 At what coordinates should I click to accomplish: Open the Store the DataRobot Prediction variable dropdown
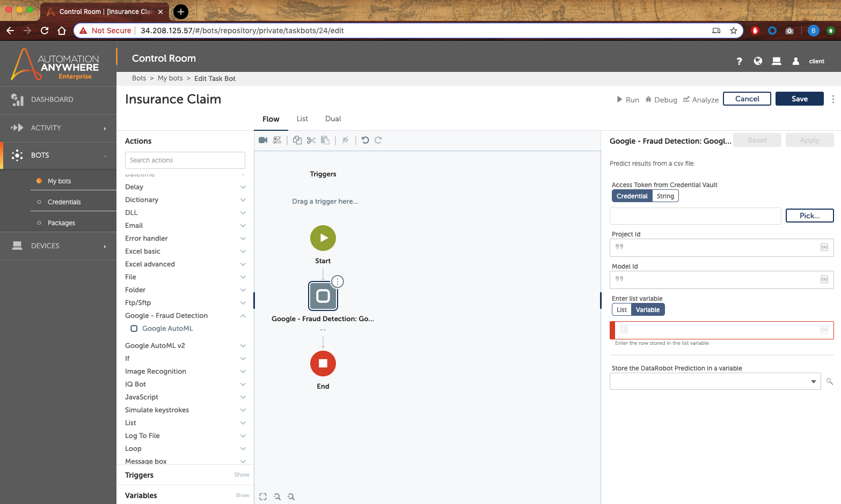pyautogui.click(x=715, y=381)
